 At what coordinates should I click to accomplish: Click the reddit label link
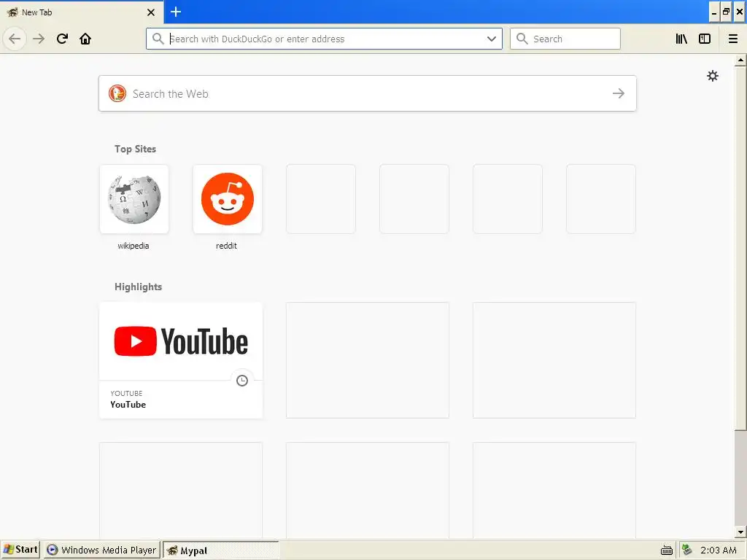226,246
